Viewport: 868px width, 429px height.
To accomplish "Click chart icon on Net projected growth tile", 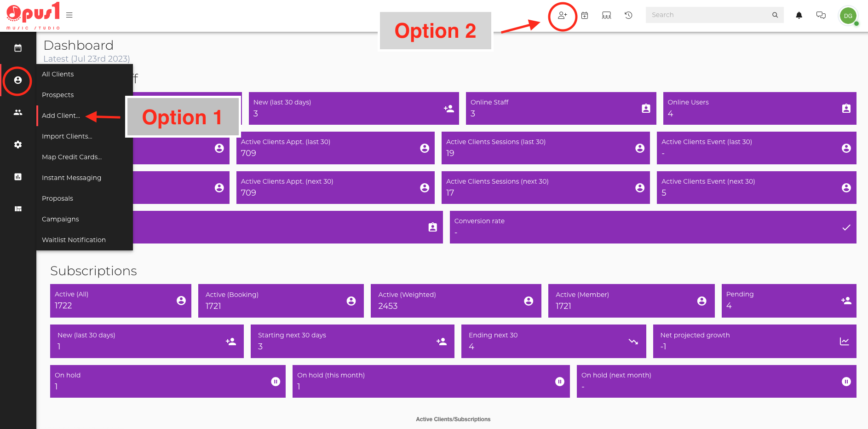I will click(845, 342).
